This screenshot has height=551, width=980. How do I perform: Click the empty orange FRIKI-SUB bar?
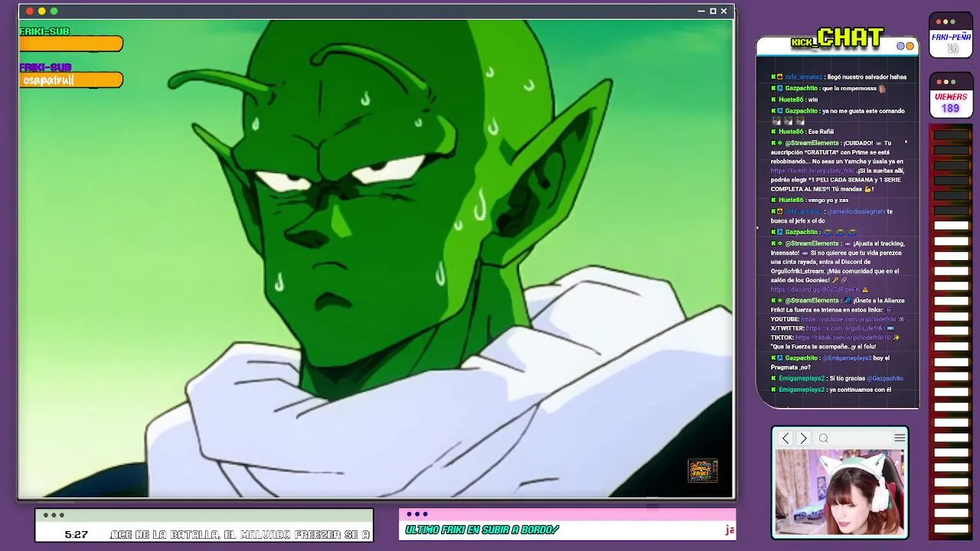click(x=71, y=44)
